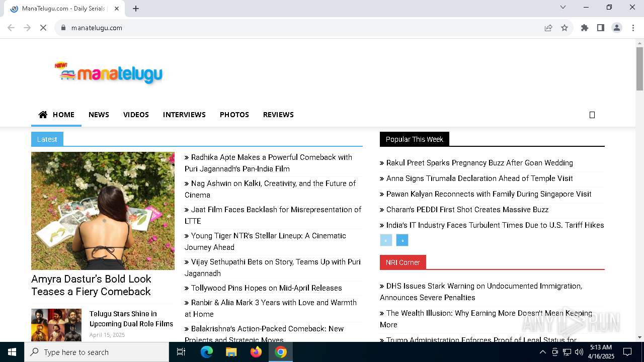Open Telugu Stars Shine thumbnail image
This screenshot has height=362, width=644.
tap(56, 325)
